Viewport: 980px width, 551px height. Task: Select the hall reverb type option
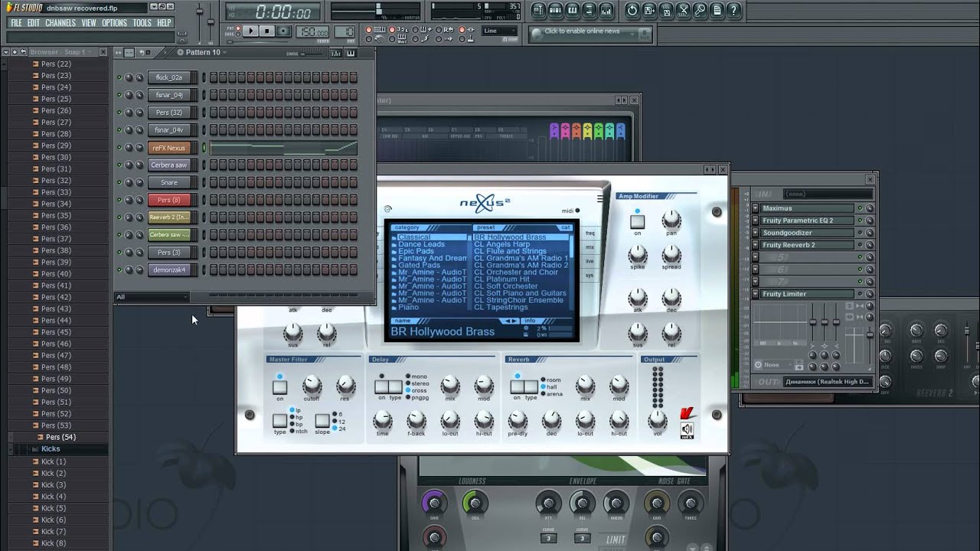tap(550, 387)
